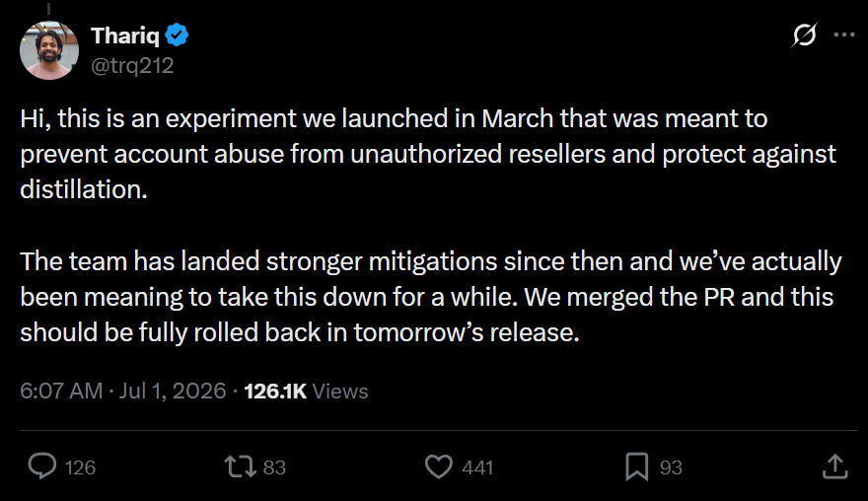Click the repost arrows icon

[x=241, y=466]
